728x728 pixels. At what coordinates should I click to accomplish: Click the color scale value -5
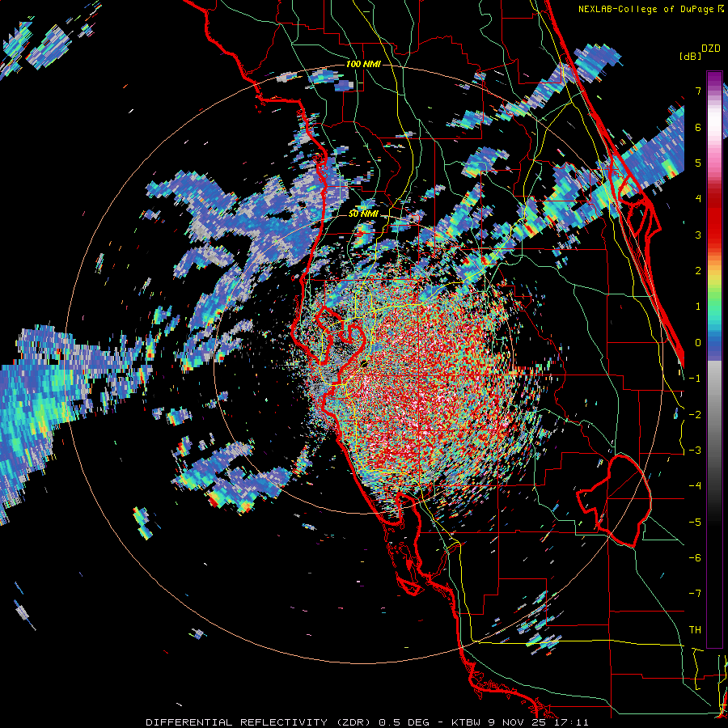(x=695, y=523)
